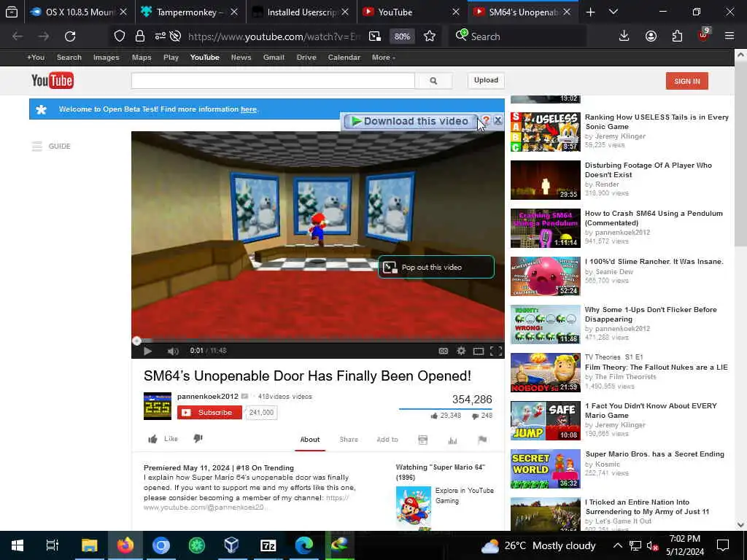Open the Disturbing Footage video thumbnail
The width and height of the screenshot is (747, 560).
(545, 180)
